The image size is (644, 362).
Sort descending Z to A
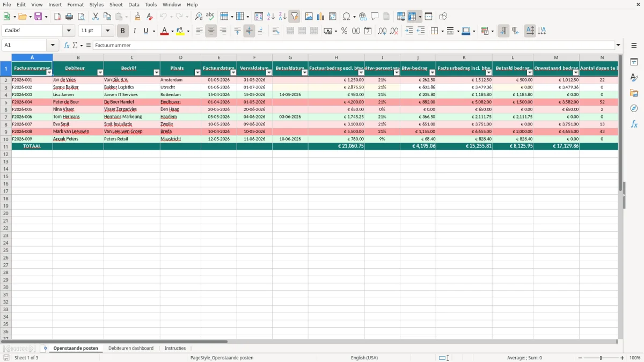pyautogui.click(x=283, y=17)
